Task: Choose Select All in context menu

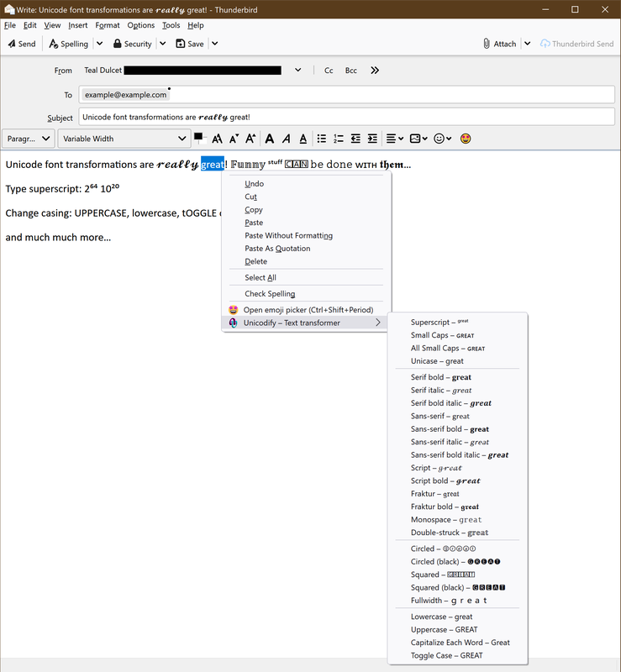Action: [x=307, y=277]
